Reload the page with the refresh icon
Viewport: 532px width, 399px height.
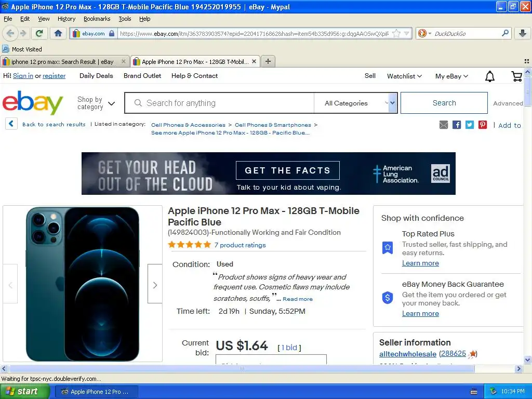point(39,33)
